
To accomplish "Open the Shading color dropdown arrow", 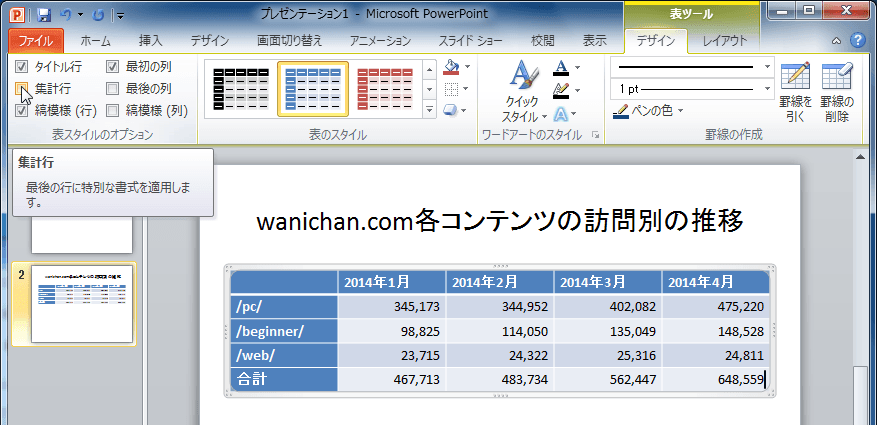I will pos(467,67).
